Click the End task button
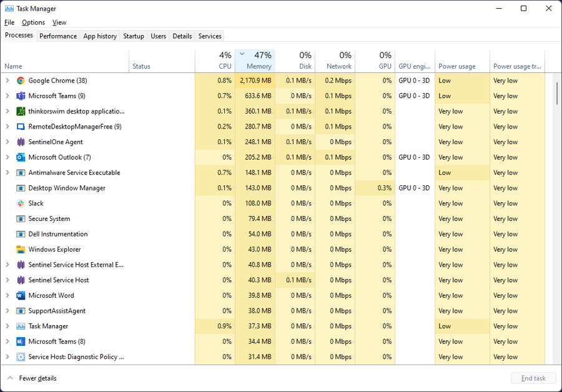 pyautogui.click(x=533, y=378)
